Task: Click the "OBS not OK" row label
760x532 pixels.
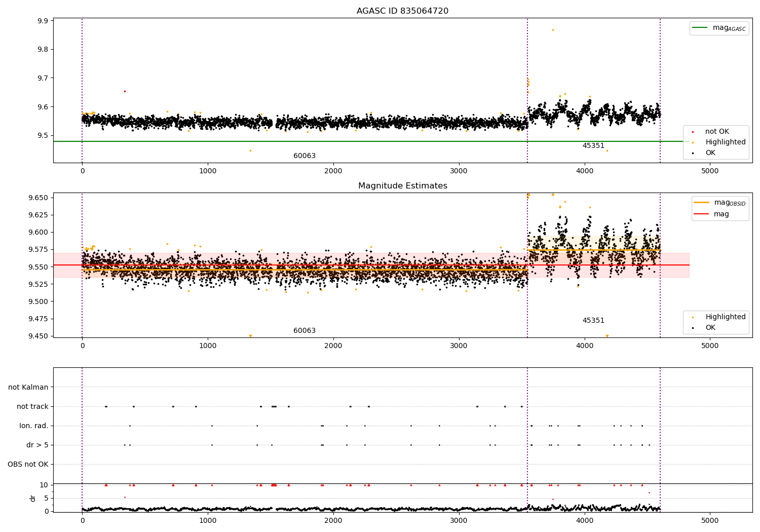Action: 28,465
